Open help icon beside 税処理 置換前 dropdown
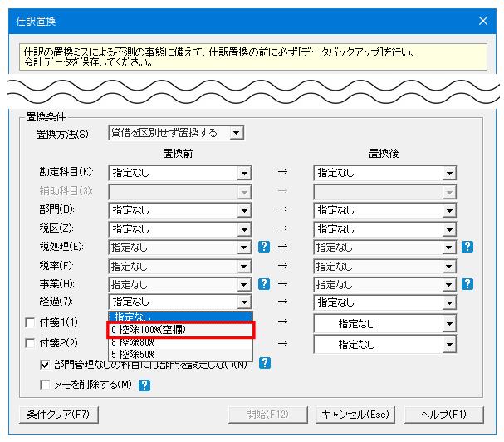504x442 pixels. coord(264,247)
